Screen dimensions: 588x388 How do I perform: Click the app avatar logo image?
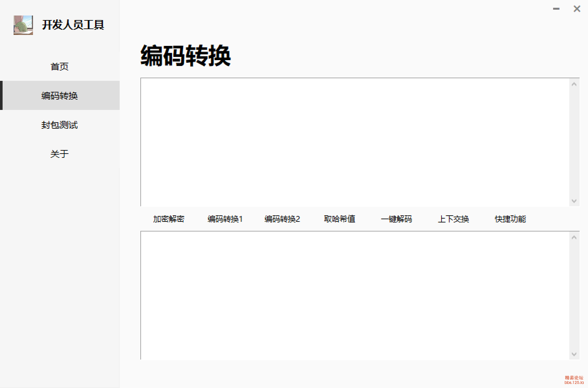pos(23,25)
